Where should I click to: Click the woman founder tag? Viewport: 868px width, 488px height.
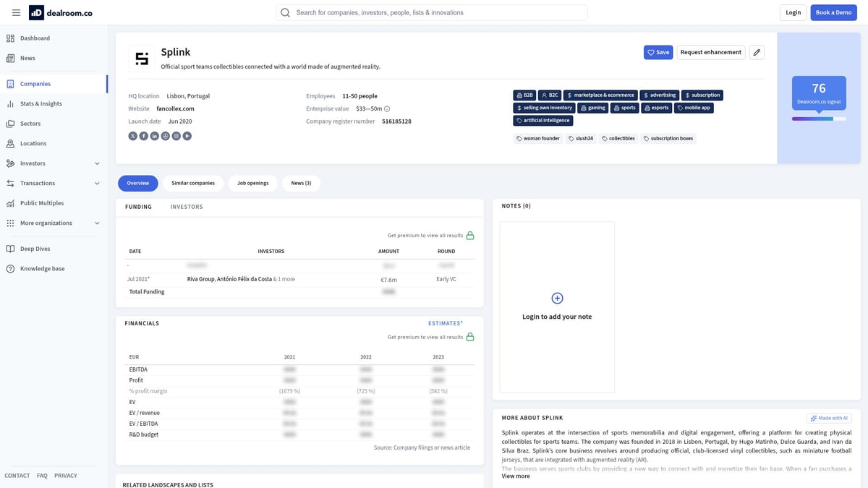[538, 138]
